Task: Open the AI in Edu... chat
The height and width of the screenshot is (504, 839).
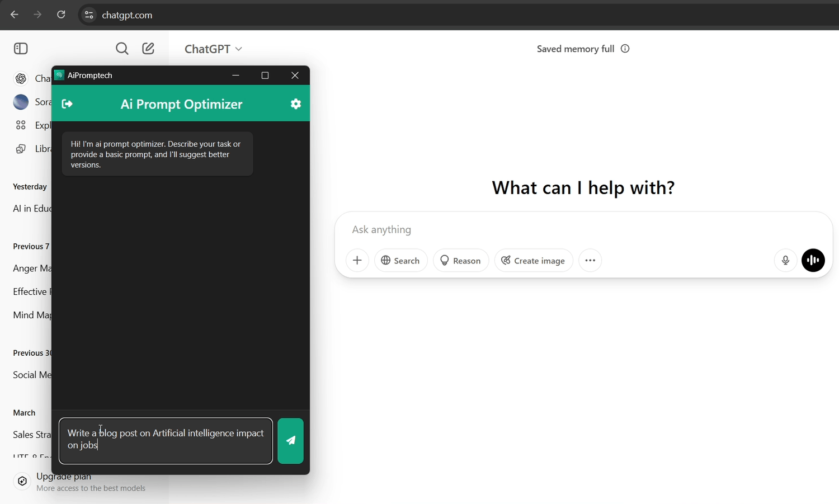Action: pos(32,209)
